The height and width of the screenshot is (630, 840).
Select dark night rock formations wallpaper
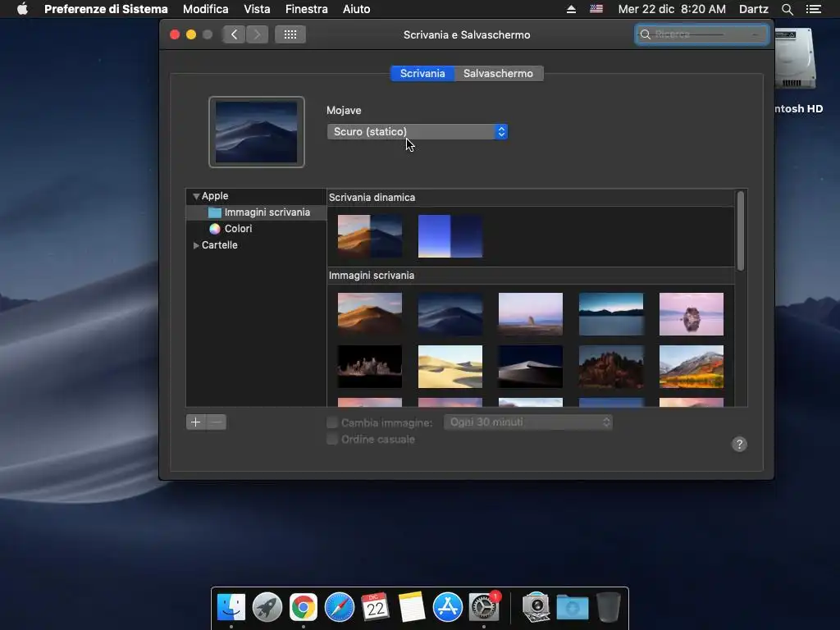coord(370,367)
